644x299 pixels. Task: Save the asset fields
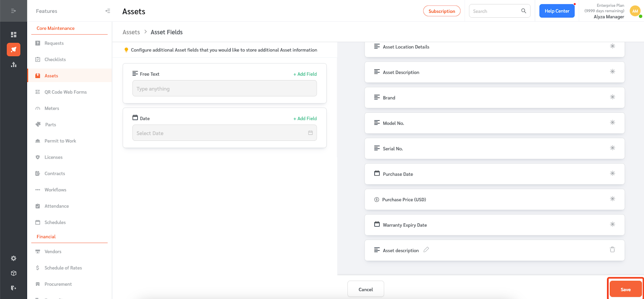tap(625, 289)
